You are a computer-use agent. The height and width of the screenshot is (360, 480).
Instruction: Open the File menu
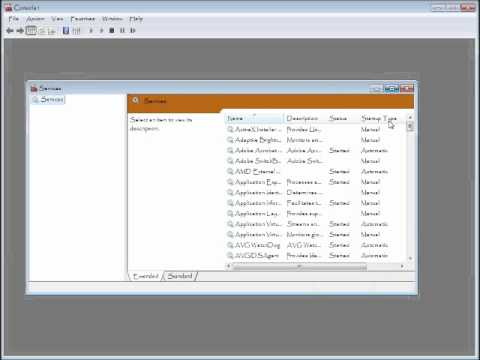14,19
